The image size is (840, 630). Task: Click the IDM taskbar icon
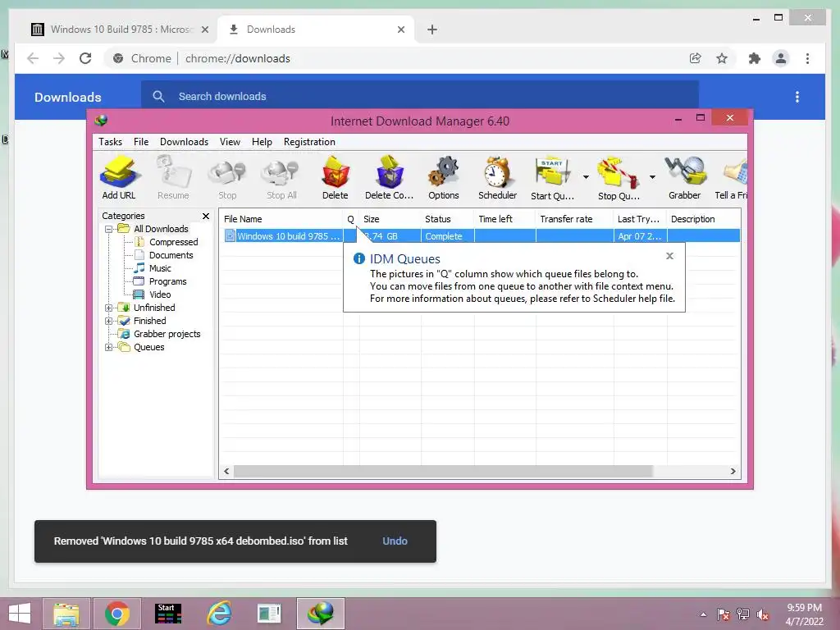[x=321, y=614]
